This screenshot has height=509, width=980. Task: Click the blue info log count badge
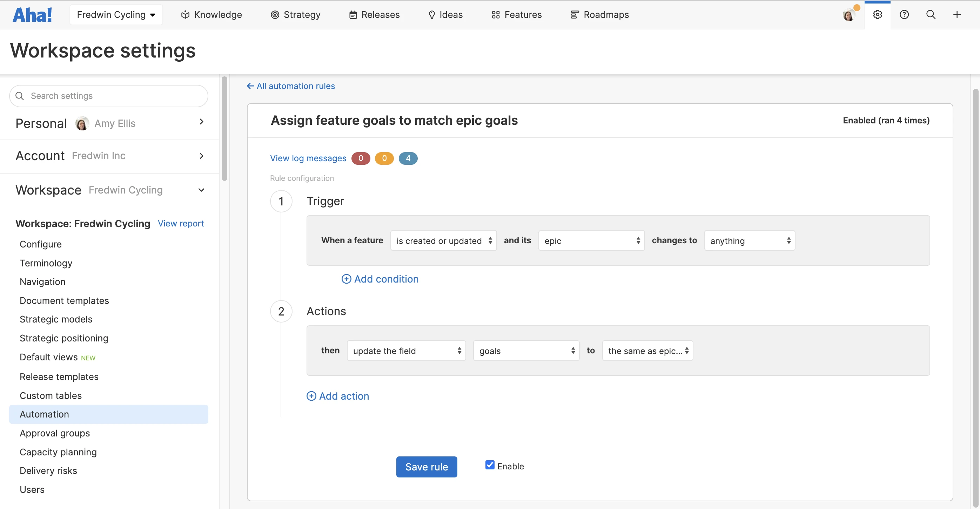(408, 158)
